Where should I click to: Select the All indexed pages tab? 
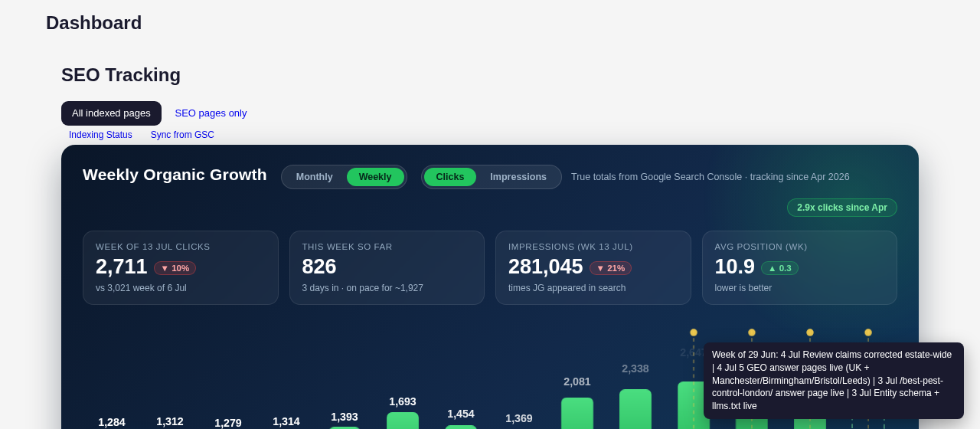point(111,113)
